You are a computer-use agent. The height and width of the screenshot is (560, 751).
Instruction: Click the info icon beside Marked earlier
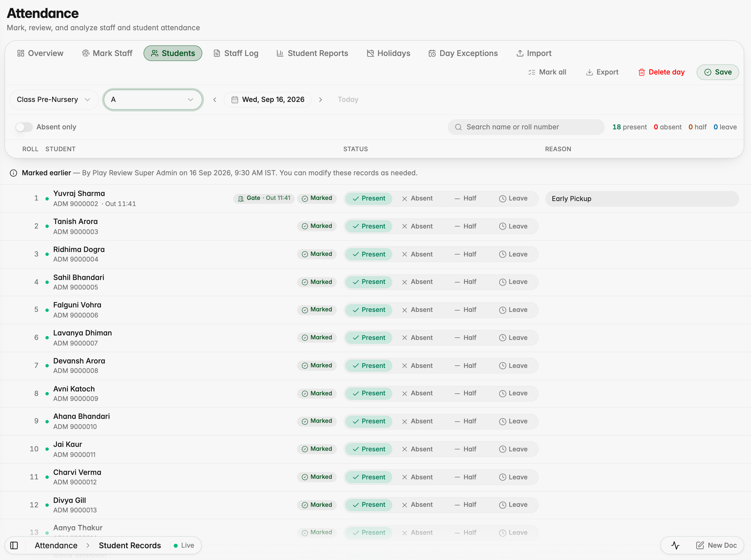13,173
